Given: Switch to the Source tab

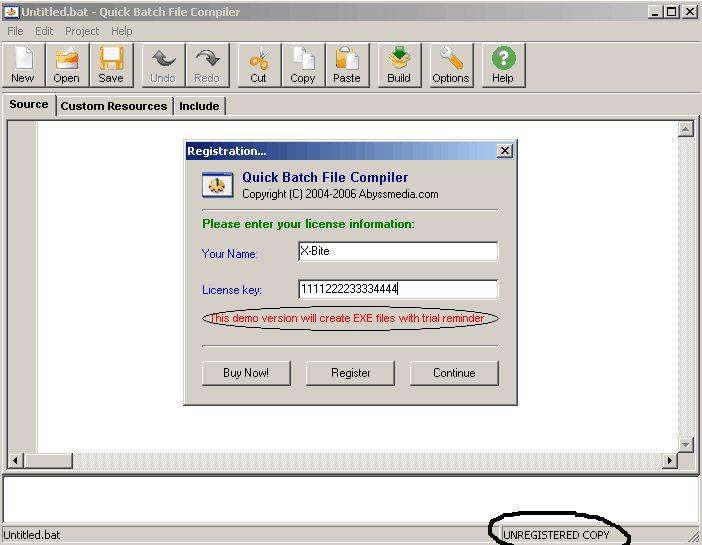Looking at the screenshot, I should [x=29, y=104].
